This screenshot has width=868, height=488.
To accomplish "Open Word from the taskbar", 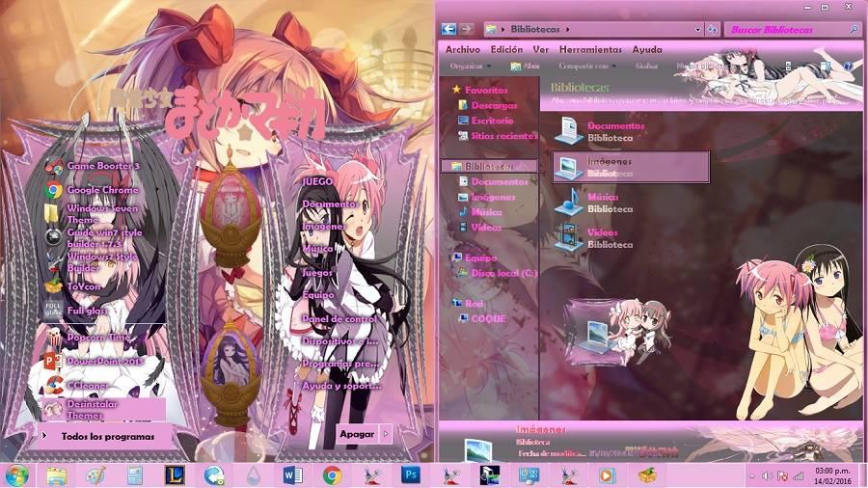I will pos(292,475).
